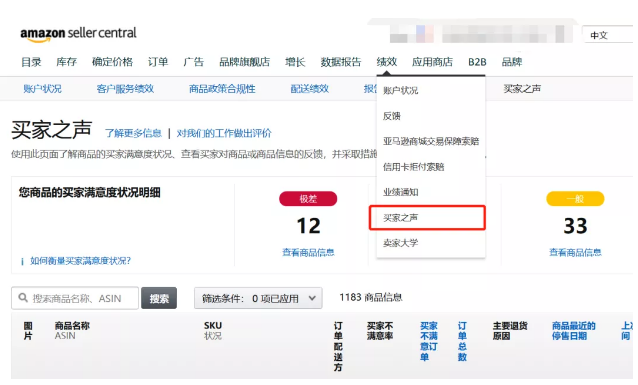Click the number 12 under 极差
This screenshot has width=638, height=385.
[308, 226]
